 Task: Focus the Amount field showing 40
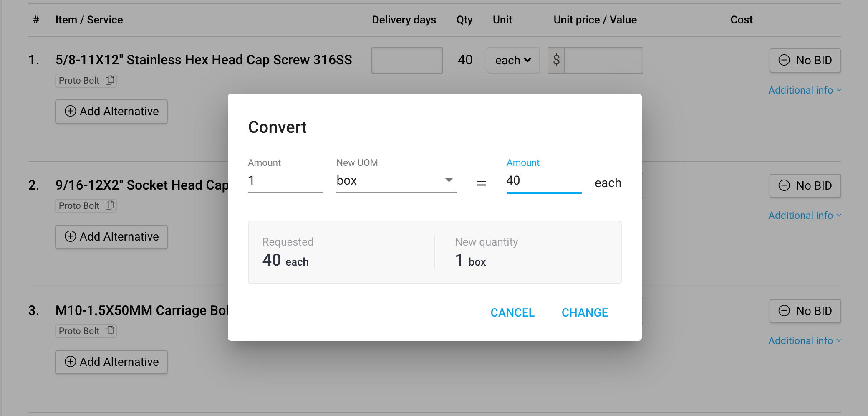543,181
